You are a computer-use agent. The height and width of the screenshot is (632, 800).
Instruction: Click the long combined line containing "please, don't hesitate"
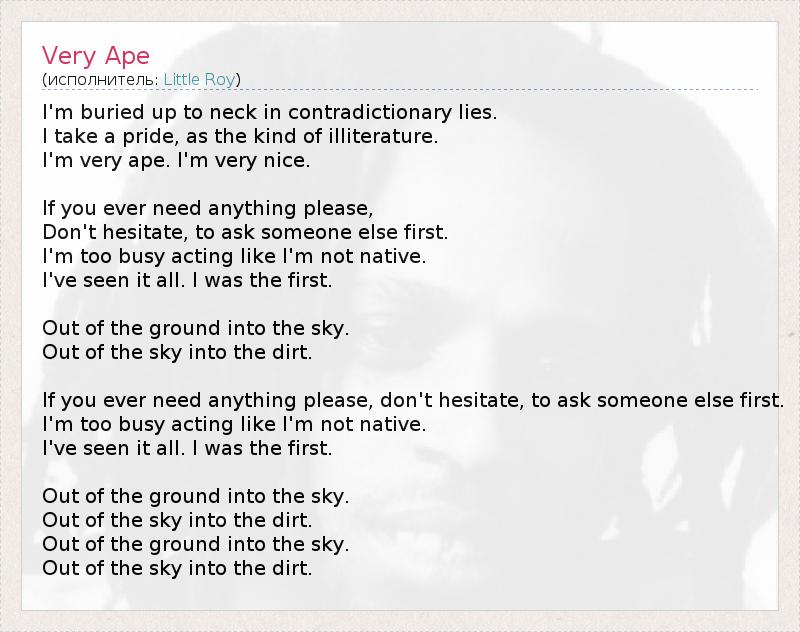pyautogui.click(x=413, y=401)
